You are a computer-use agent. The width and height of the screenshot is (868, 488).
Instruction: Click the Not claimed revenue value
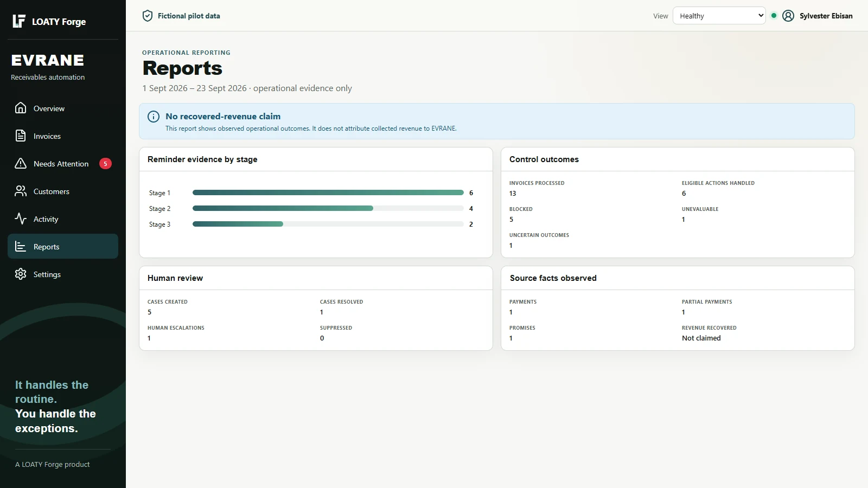coord(701,338)
